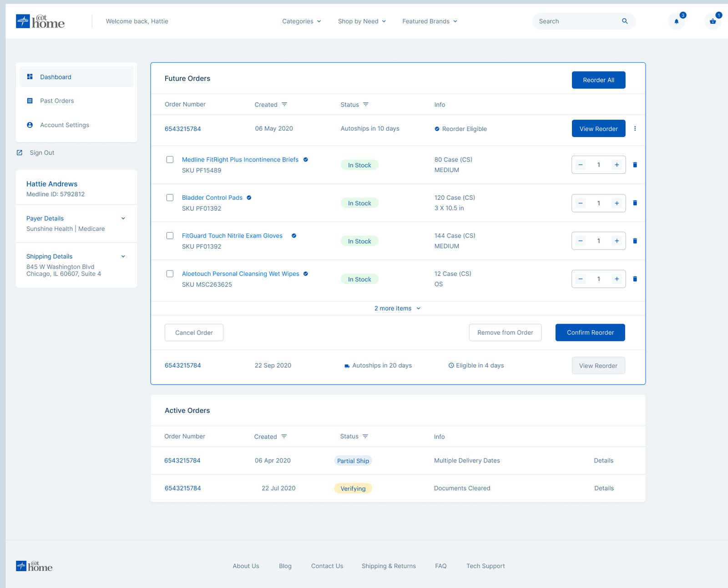The height and width of the screenshot is (588, 728).
Task: Click the Created filter icon in Active Orders
Action: 284,436
